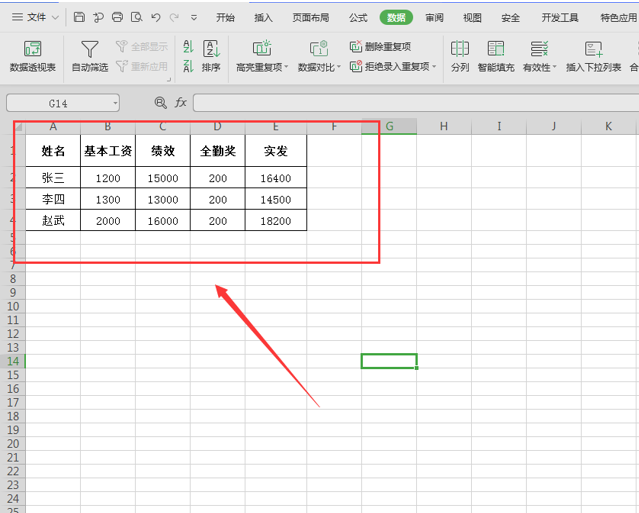Click the 分列 icon
The height and width of the screenshot is (513, 639).
[x=460, y=49]
